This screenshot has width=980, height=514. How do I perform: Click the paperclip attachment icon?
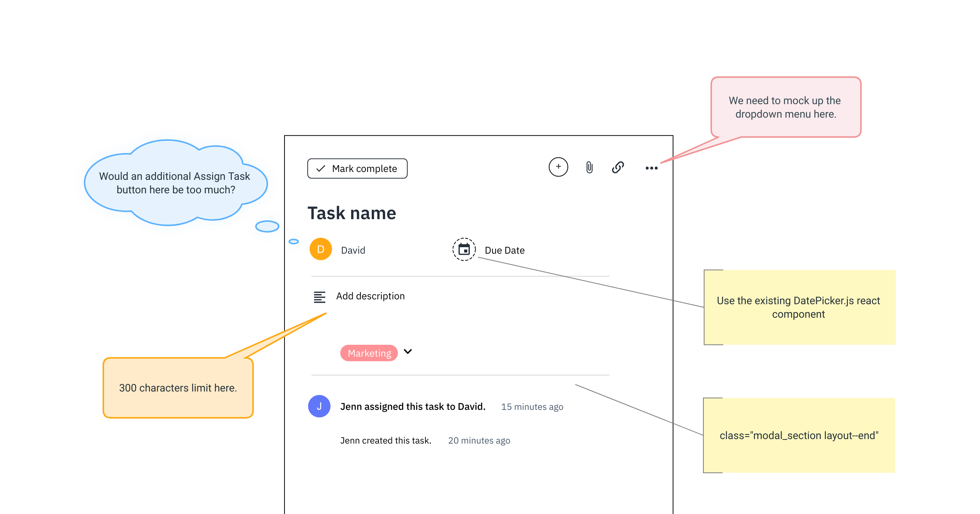point(589,167)
